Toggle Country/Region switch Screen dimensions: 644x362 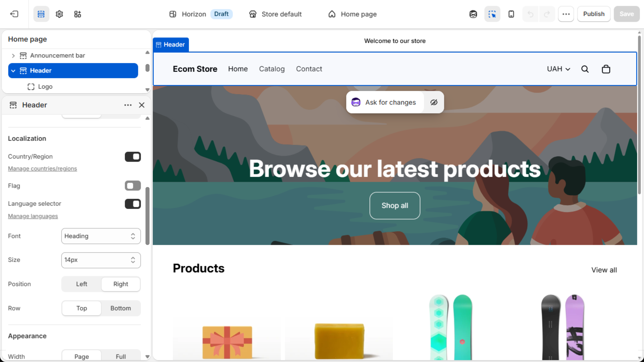[x=133, y=157]
